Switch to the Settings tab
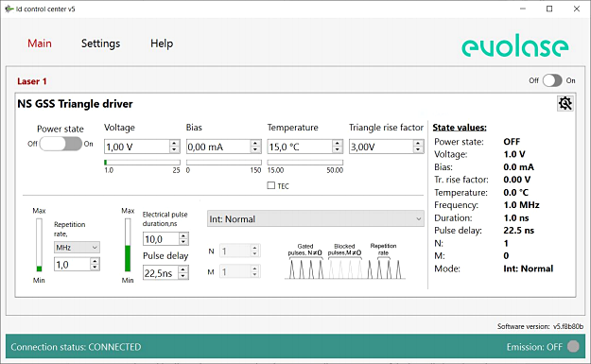 point(100,43)
